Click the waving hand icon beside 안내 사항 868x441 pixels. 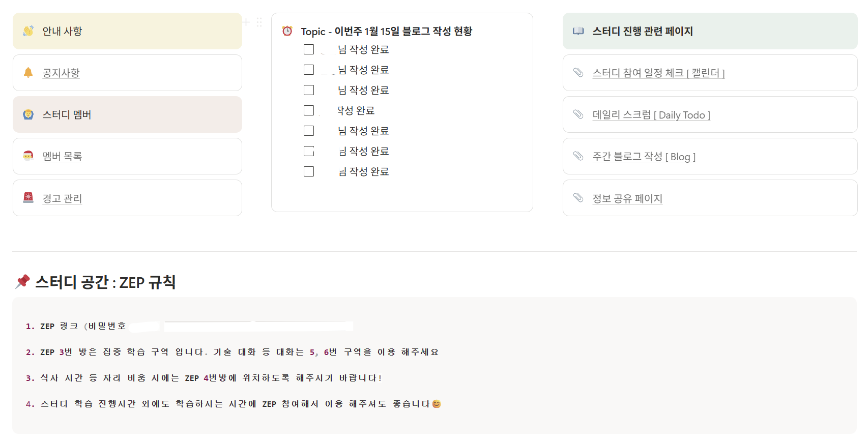28,31
